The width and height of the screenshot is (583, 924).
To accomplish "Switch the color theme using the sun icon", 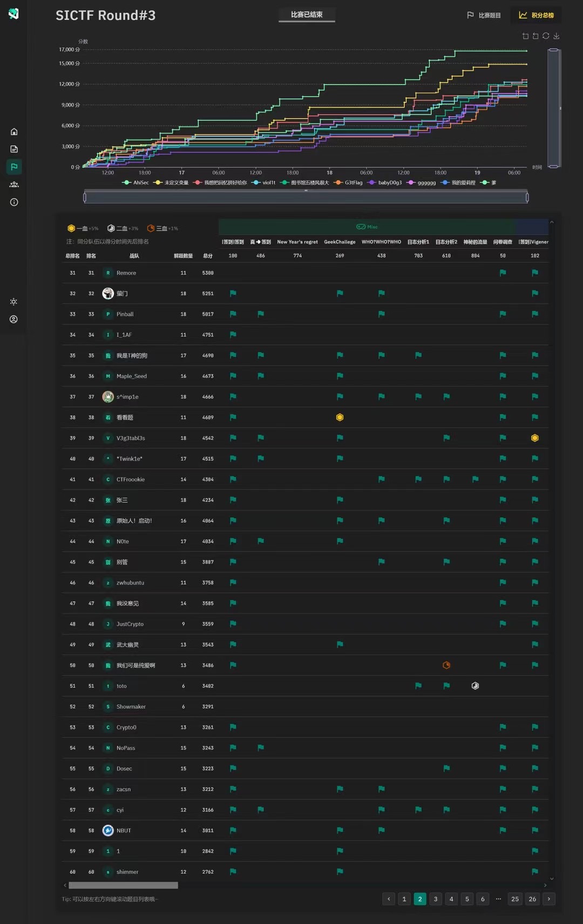I will coord(14,302).
